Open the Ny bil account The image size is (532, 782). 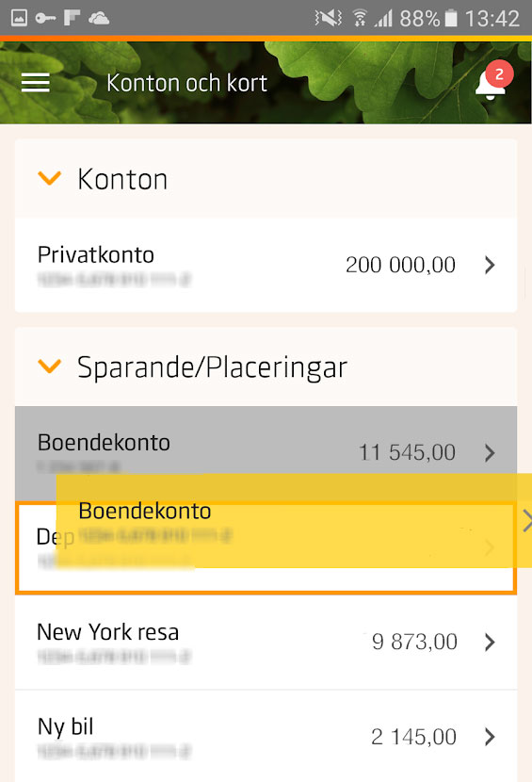(266, 736)
